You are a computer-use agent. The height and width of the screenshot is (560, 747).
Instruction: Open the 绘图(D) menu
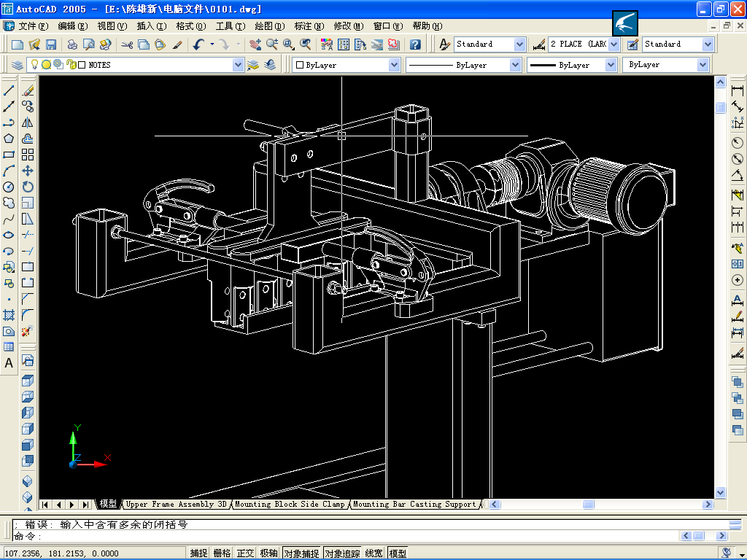(270, 26)
